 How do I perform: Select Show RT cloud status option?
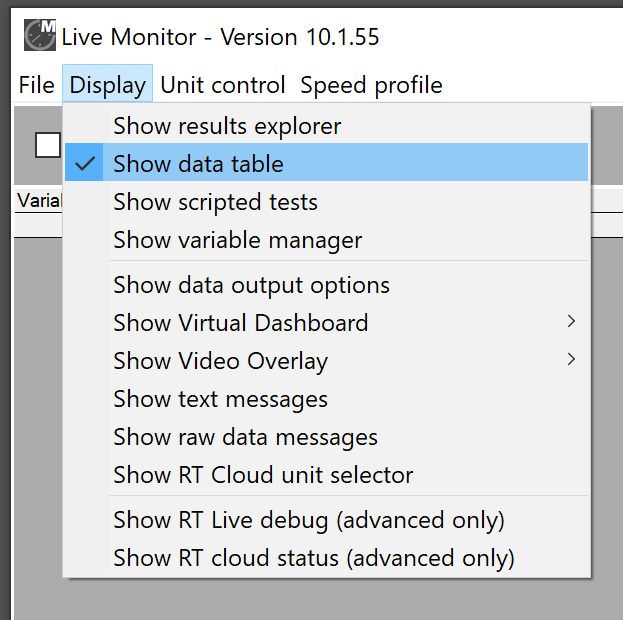pos(313,558)
